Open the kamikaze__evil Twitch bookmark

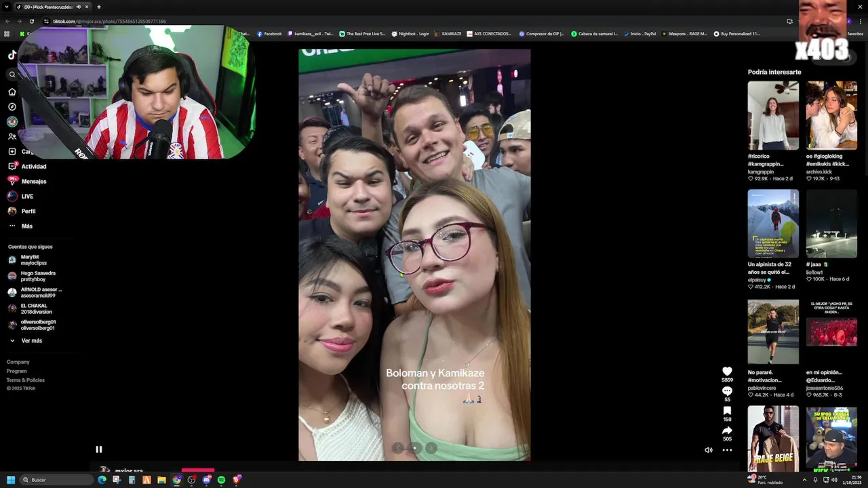(311, 33)
